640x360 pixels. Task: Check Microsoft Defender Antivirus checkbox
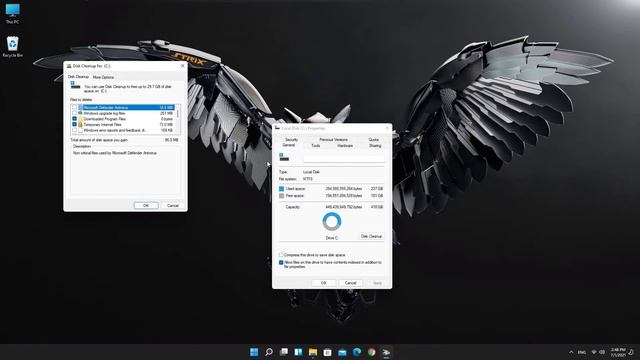pos(74,107)
